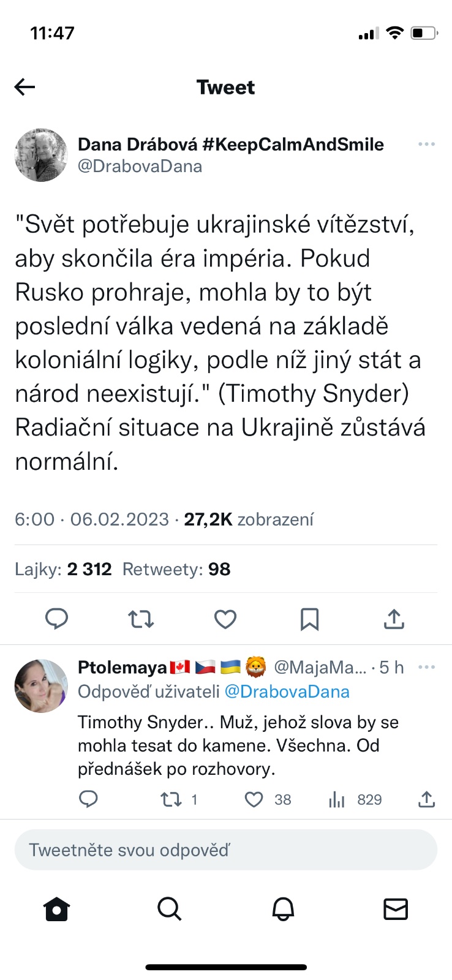
Task: Open more options on Dana Drábová's tweet
Action: pyautogui.click(x=426, y=145)
